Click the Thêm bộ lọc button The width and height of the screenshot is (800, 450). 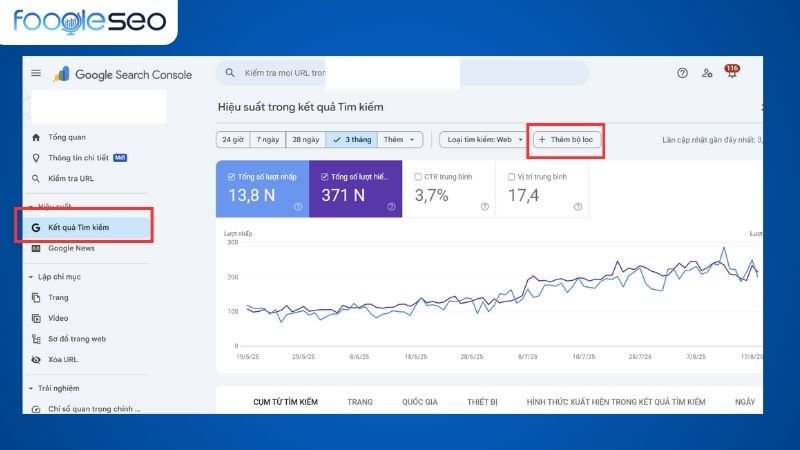point(566,139)
